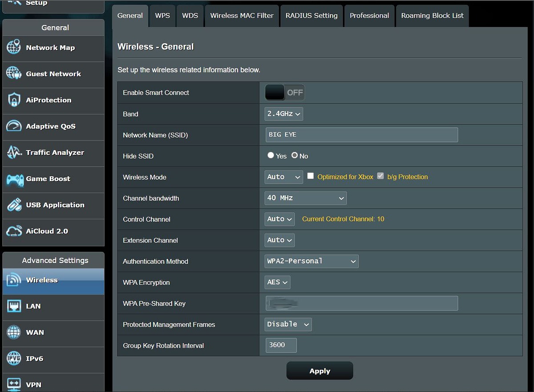This screenshot has height=392, width=534.
Task: Click the Guest Network icon
Action: click(x=14, y=74)
